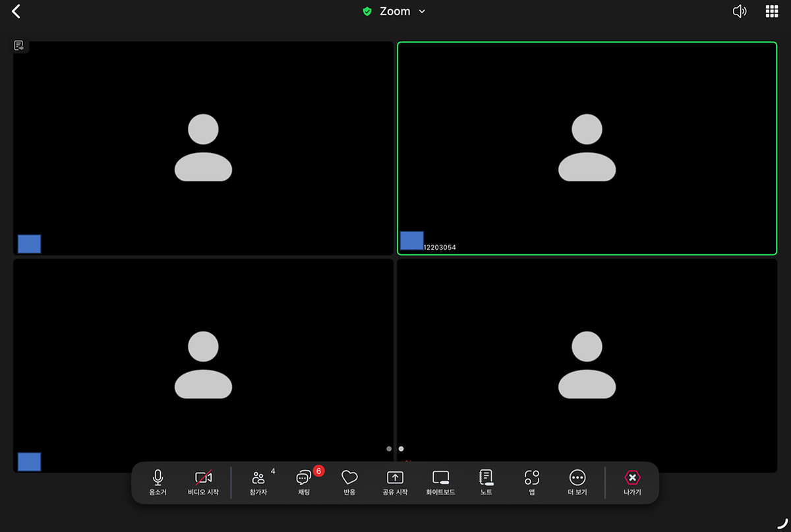791x532 pixels.
Task: Open the 채팅 chat with unread messages
Action: point(304,483)
